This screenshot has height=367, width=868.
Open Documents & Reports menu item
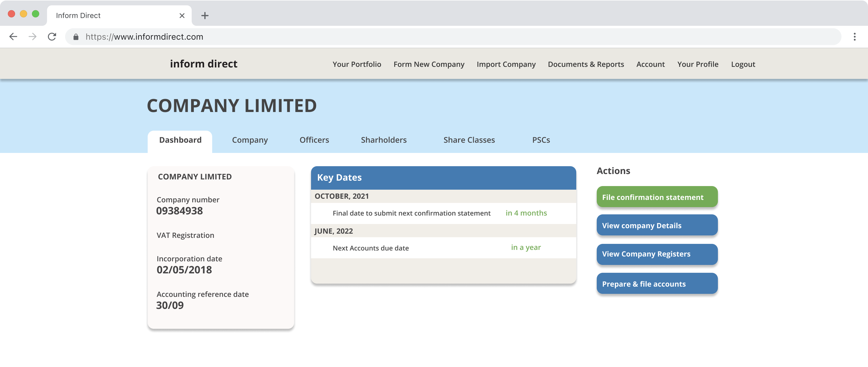coord(586,64)
